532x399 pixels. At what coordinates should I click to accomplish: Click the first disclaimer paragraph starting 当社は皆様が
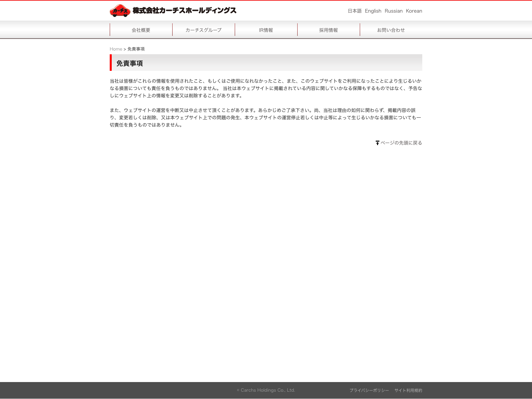pos(266,88)
